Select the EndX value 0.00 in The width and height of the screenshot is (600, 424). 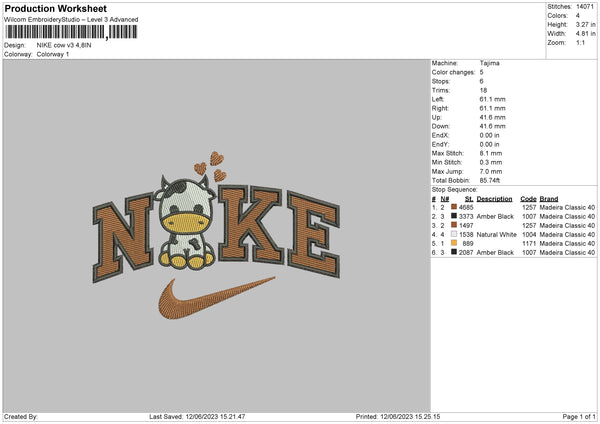[x=489, y=135]
